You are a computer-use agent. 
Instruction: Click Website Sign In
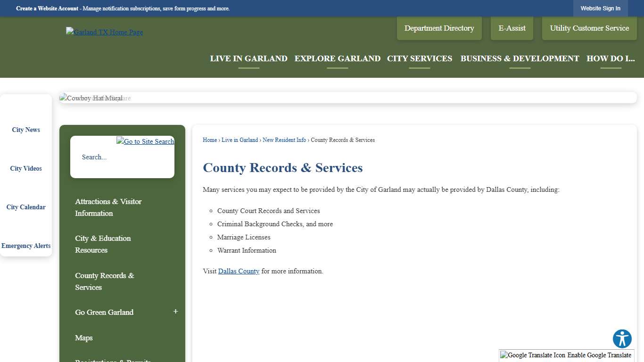pos(601,8)
